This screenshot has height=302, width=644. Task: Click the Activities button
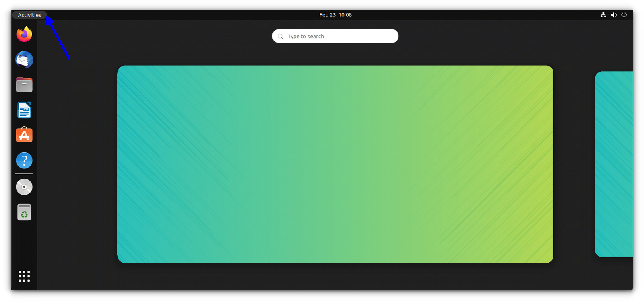coord(29,15)
